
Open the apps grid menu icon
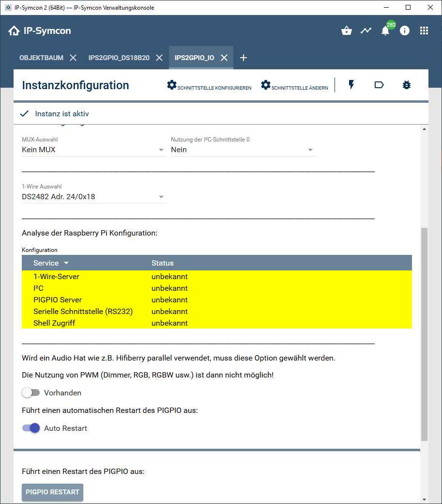coord(424,31)
